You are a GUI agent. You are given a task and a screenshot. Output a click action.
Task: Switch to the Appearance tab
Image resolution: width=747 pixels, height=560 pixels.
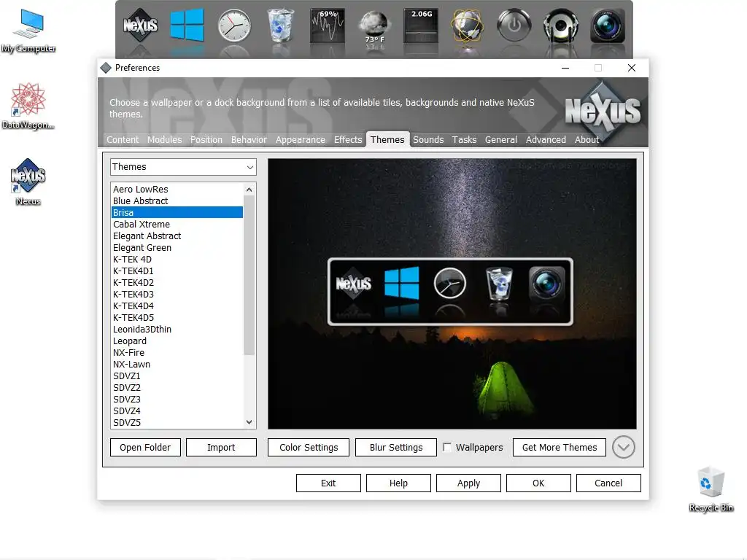[300, 139]
